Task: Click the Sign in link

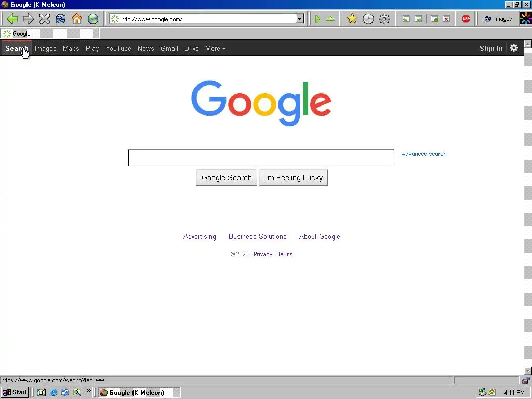Action: (491, 48)
